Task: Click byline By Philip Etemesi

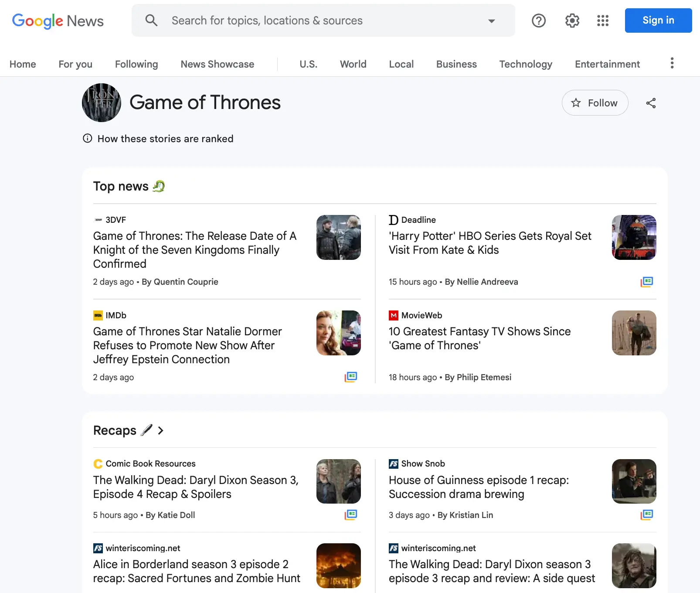Action: (x=478, y=377)
